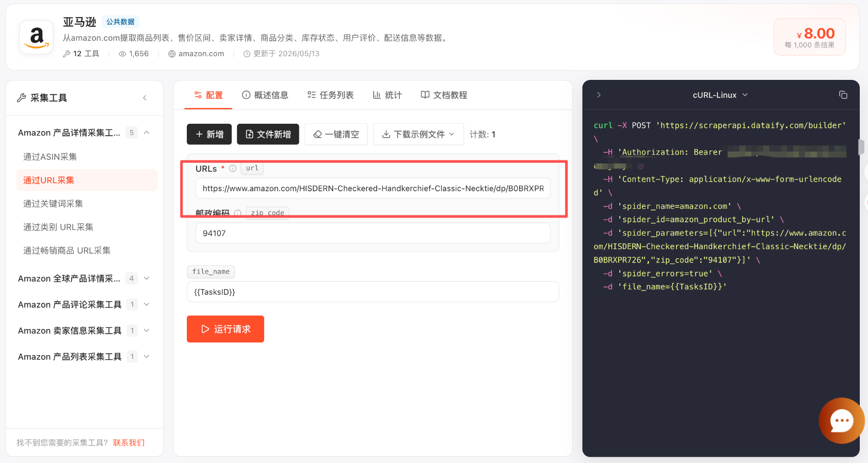868x463 pixels.
Task: Click the eye views icon
Action: 122,54
